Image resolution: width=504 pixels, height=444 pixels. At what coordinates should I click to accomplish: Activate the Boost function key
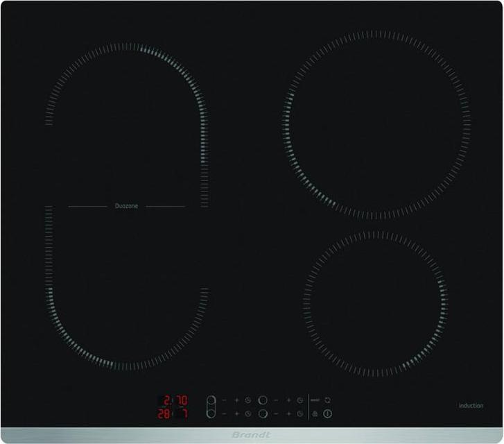(x=315, y=400)
